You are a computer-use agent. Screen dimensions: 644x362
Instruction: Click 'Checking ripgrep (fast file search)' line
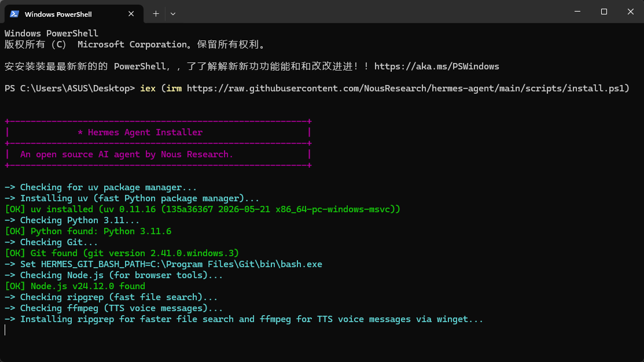point(111,297)
